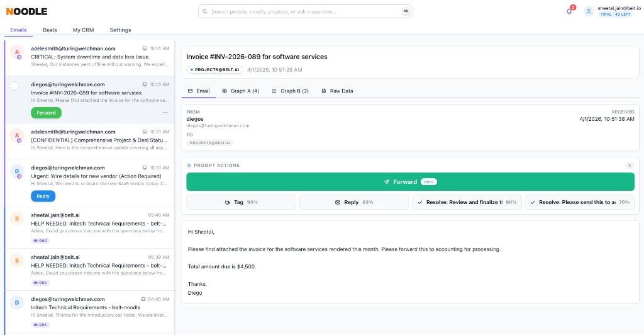Click the Resolve: Review and finalize action
644x335 pixels.
[467, 202]
